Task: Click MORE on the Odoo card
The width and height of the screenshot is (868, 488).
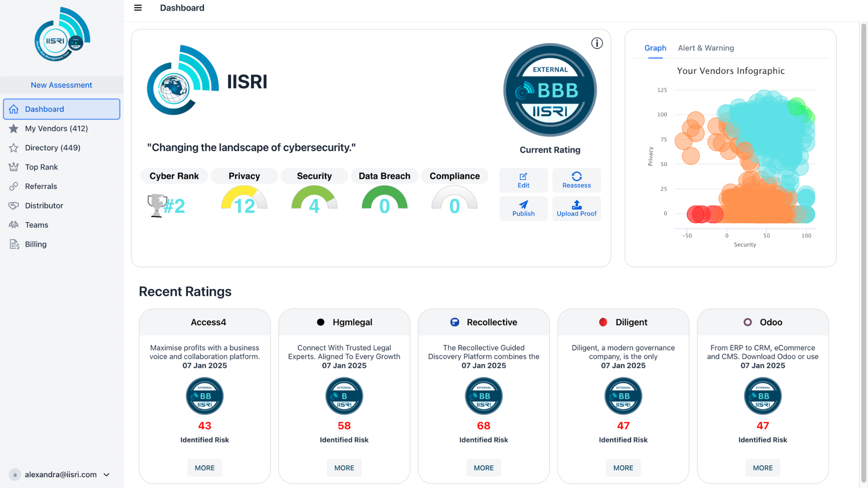Action: pos(763,468)
